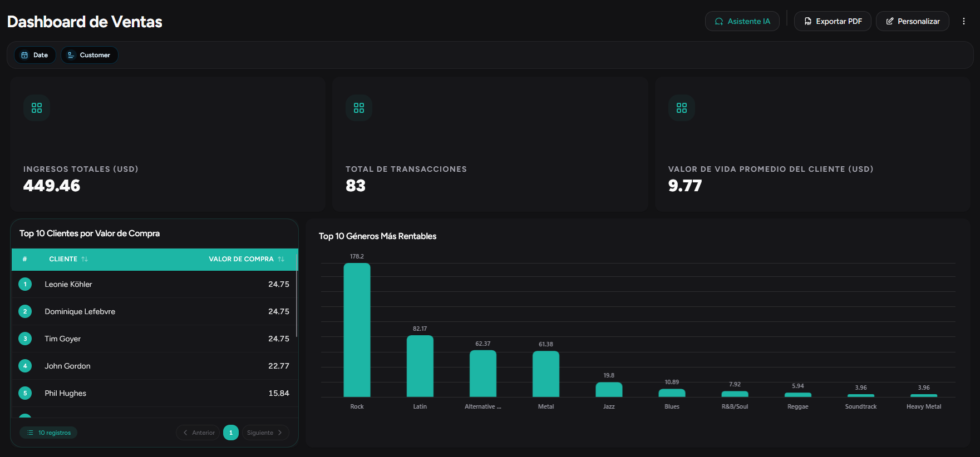980x457 pixels.
Task: Click rank badge 3 in client table
Action: click(25, 339)
